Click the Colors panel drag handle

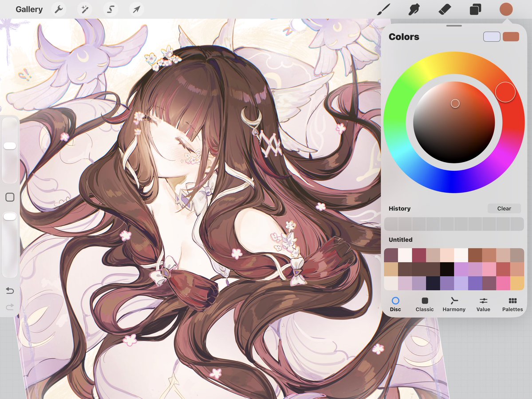pos(454,26)
